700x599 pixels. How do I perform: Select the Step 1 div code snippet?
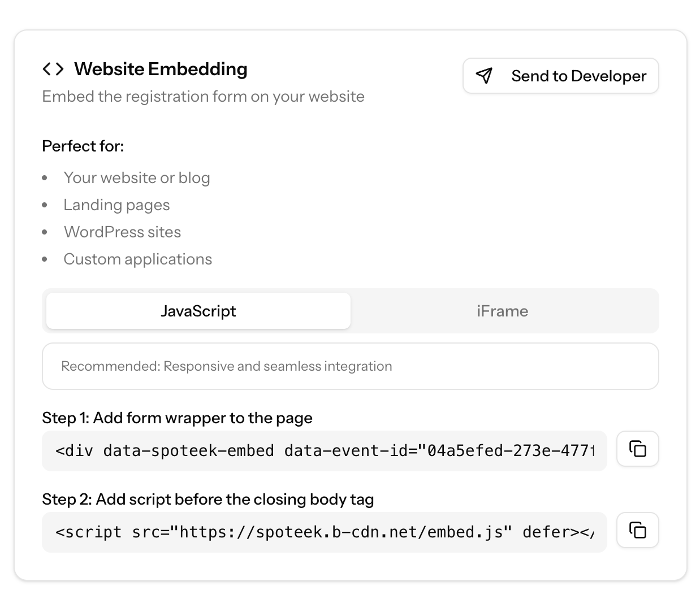tap(324, 450)
